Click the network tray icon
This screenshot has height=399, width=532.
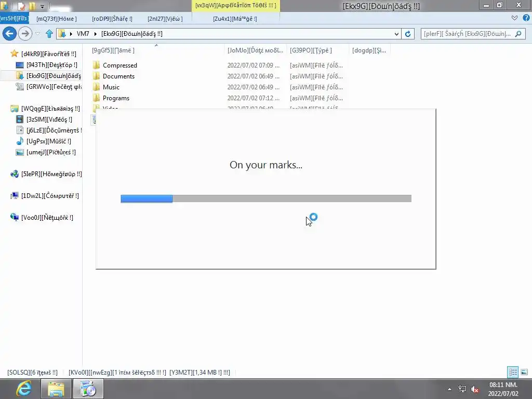(462, 389)
